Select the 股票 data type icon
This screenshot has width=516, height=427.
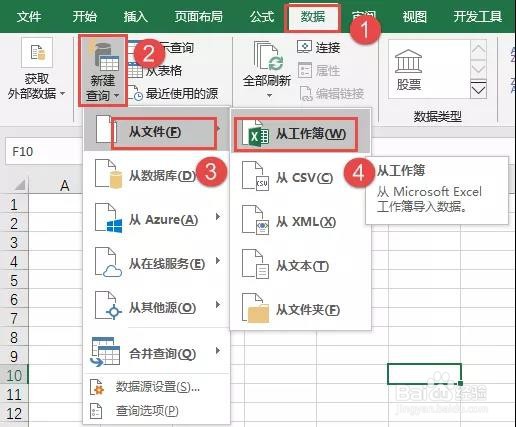click(x=408, y=60)
